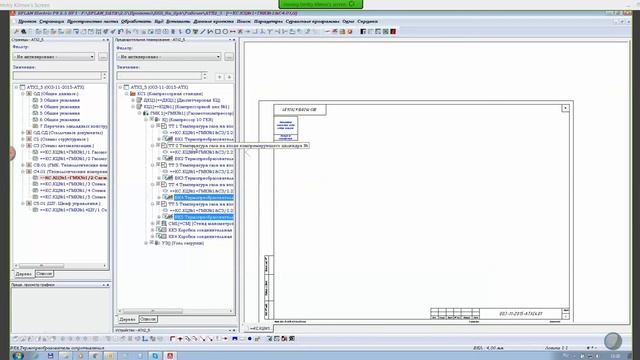Image resolution: width=640 pixels, height=360 pixels.
Task: Click the floppy disk icon in taskbar
Action: click(x=51, y=356)
